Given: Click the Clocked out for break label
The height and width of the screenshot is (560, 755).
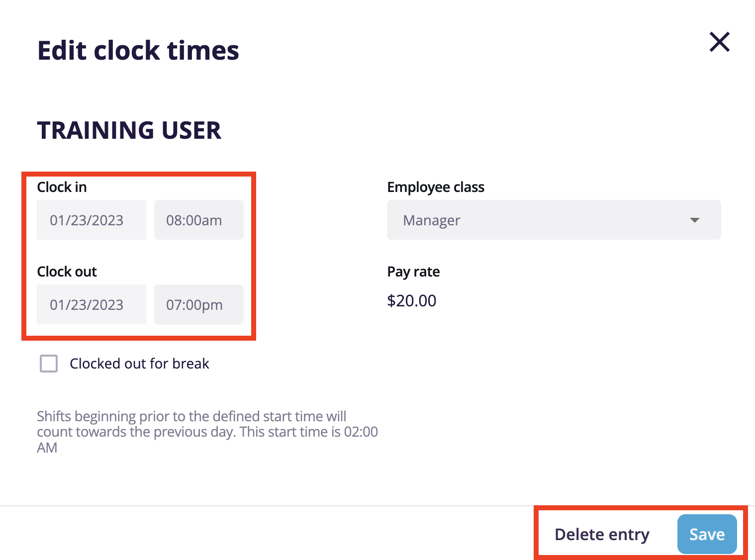Looking at the screenshot, I should tap(139, 364).
